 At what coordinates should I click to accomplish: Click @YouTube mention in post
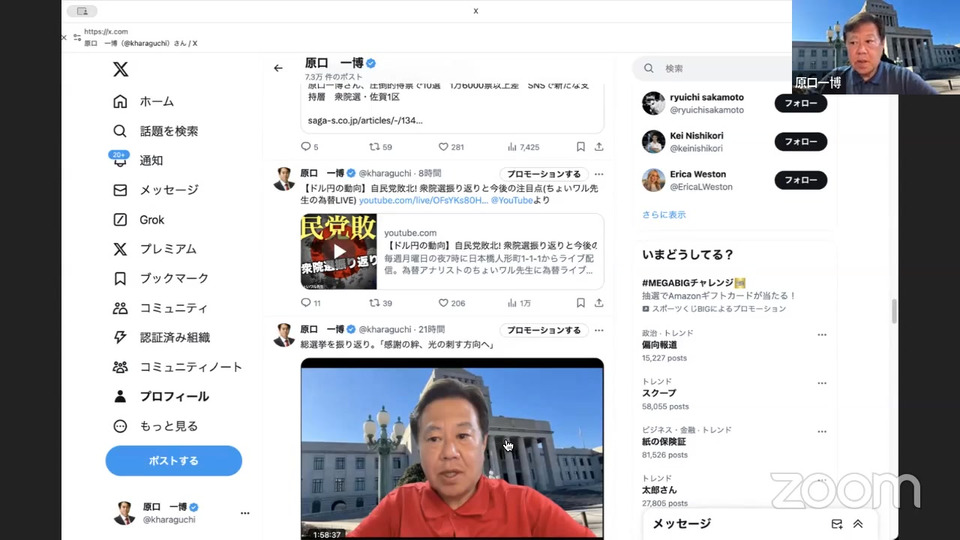[512, 200]
